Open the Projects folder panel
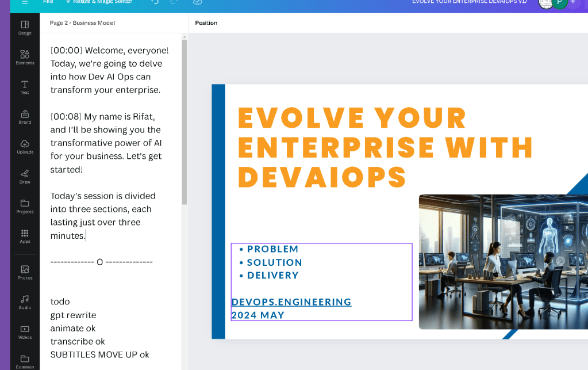Viewport: 588px width, 370px height. (x=25, y=207)
